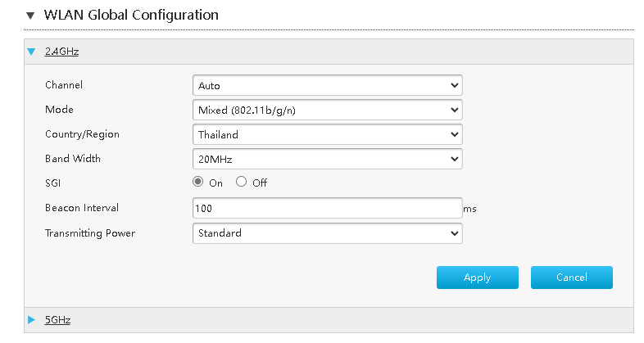Click the Mode dropdown chevron arrow
The width and height of the screenshot is (644, 343).
pyautogui.click(x=454, y=110)
